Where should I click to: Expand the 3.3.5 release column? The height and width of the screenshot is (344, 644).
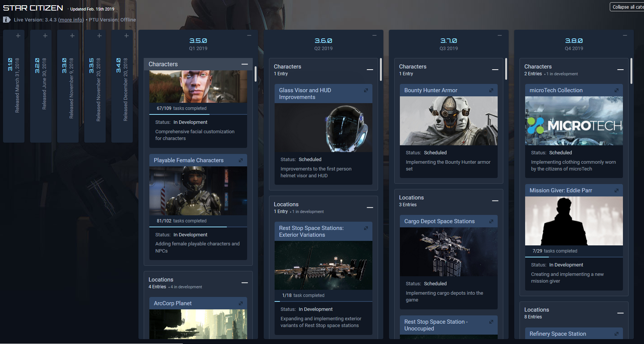(99, 36)
